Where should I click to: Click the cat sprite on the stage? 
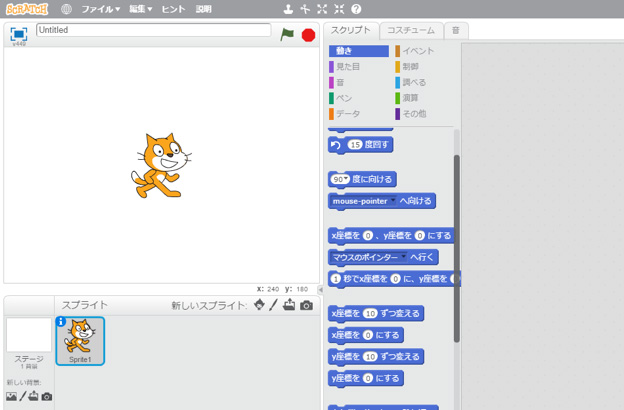pyautogui.click(x=161, y=165)
